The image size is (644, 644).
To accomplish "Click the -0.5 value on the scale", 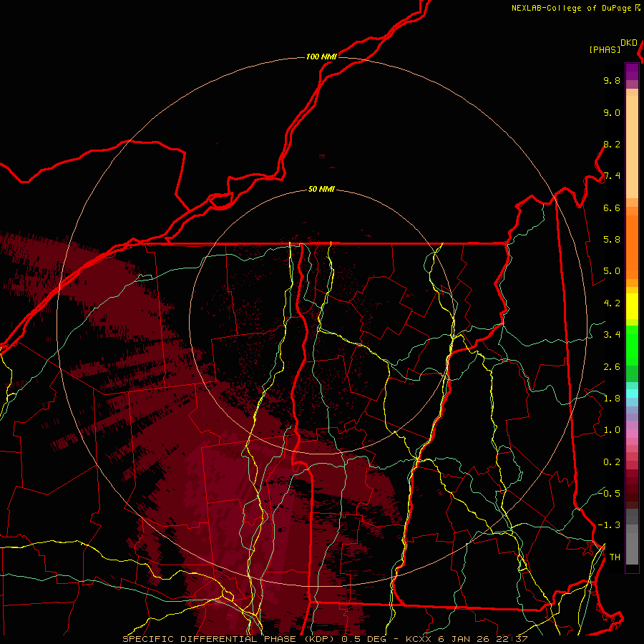I will (609, 494).
